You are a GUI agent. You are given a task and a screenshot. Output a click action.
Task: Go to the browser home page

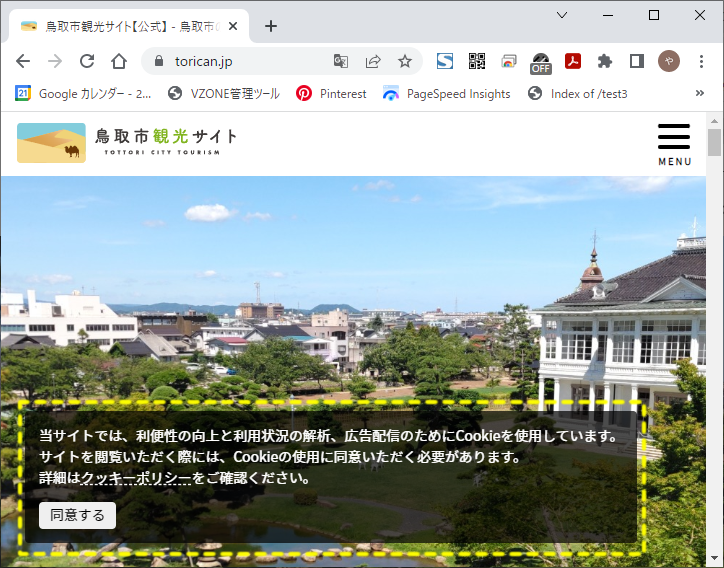(x=119, y=61)
